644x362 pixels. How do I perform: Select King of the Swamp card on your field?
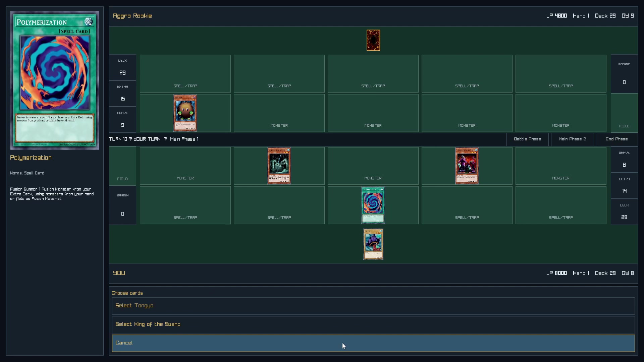point(279,166)
